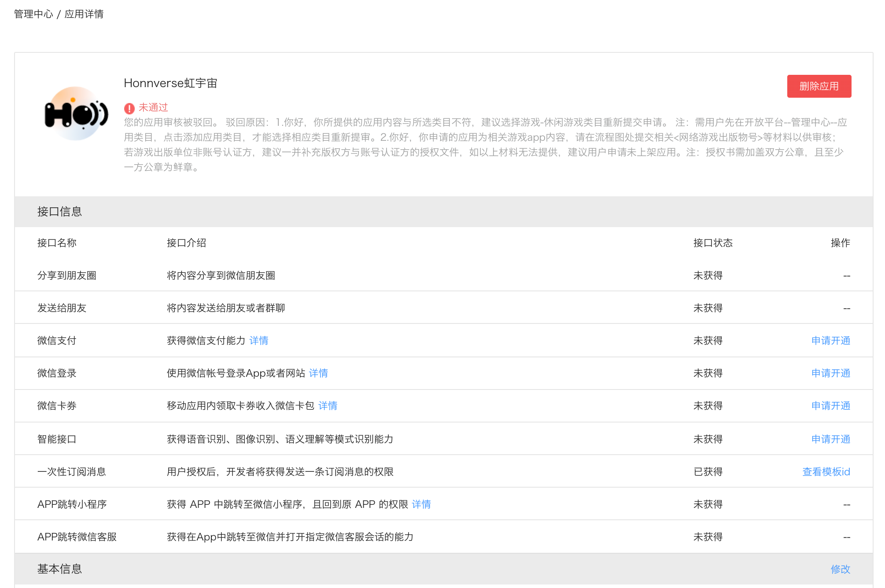Image resolution: width=885 pixels, height=588 pixels.
Task: Open 详情 link for APP跳转小程序
Action: coord(421,504)
